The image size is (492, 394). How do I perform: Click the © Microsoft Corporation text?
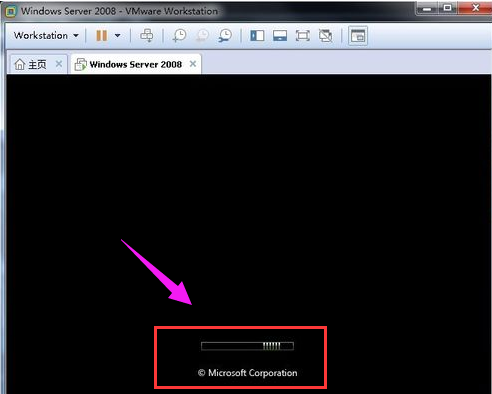[x=247, y=373]
